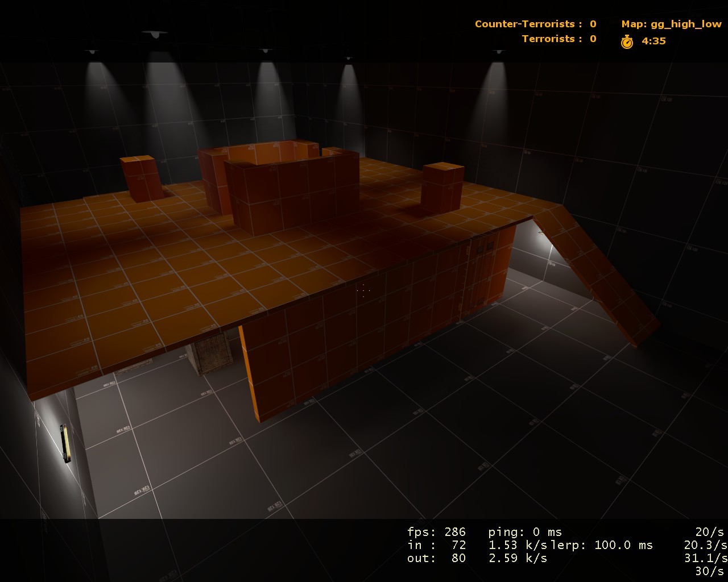
Task: Select the net_graph out bandwidth row
Action: click(477, 558)
